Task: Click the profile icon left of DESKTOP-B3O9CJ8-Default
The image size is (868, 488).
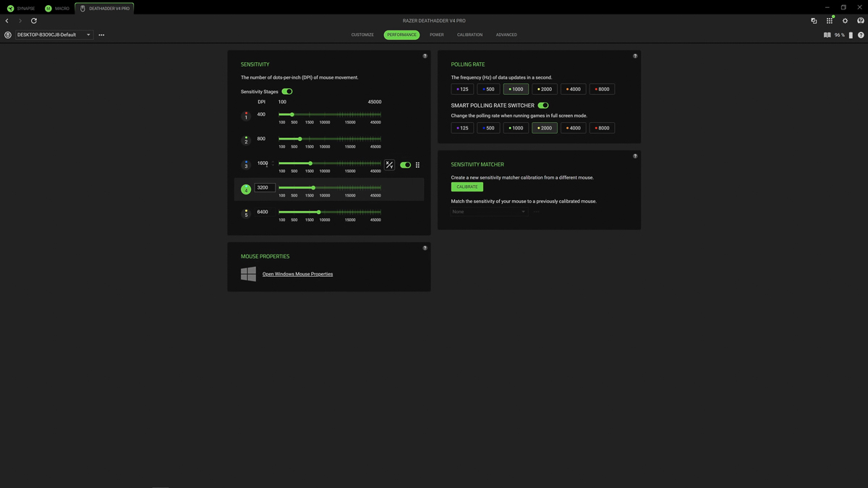Action: pyautogui.click(x=8, y=35)
